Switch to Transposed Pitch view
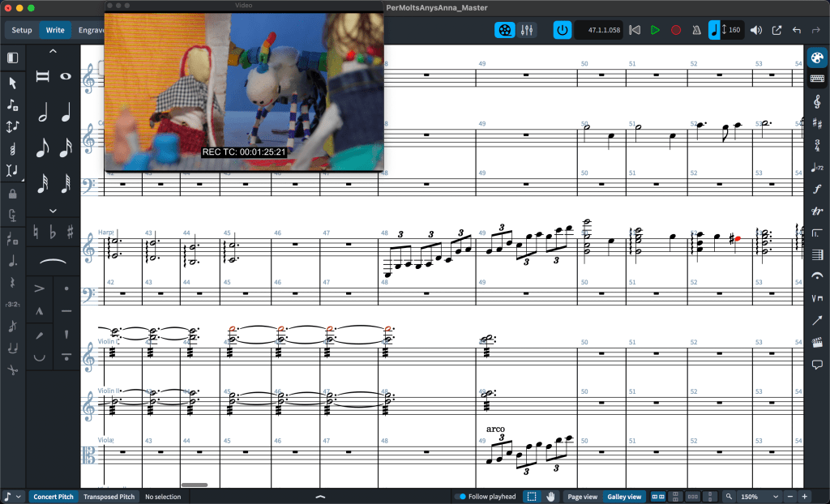 click(x=109, y=496)
